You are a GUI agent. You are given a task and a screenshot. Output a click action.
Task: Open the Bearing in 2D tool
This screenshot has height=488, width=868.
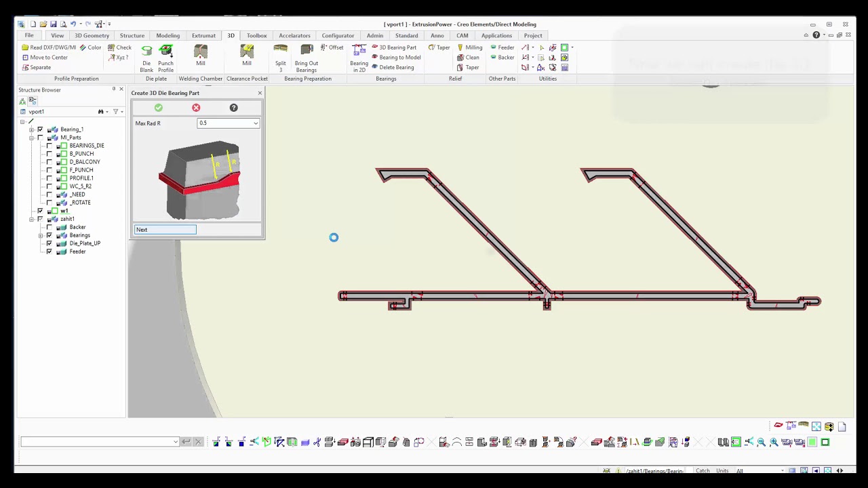pyautogui.click(x=359, y=58)
